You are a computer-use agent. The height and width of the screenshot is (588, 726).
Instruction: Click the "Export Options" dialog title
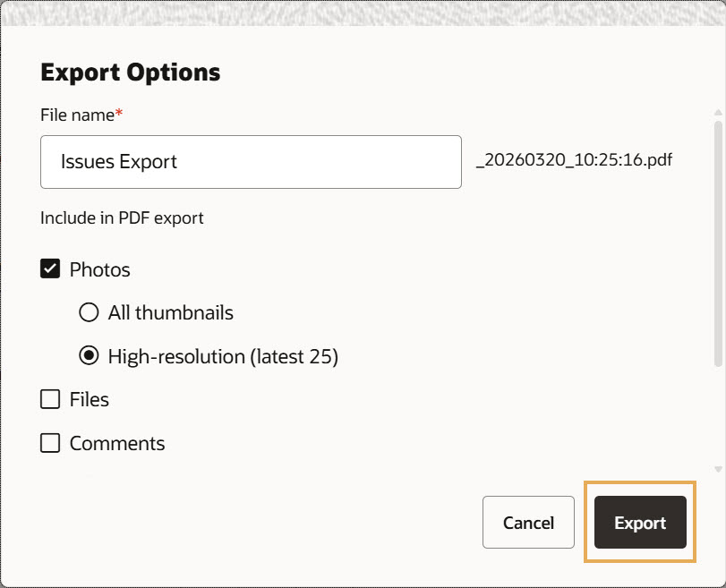131,72
